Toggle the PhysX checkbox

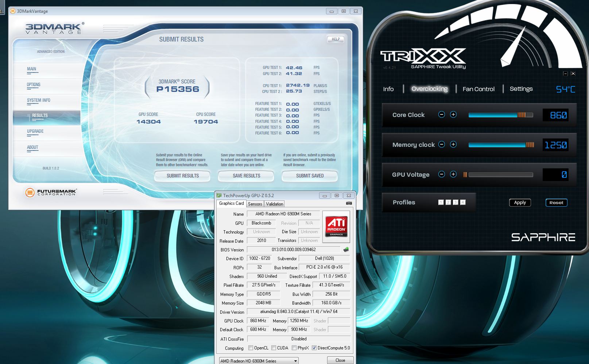(294, 348)
